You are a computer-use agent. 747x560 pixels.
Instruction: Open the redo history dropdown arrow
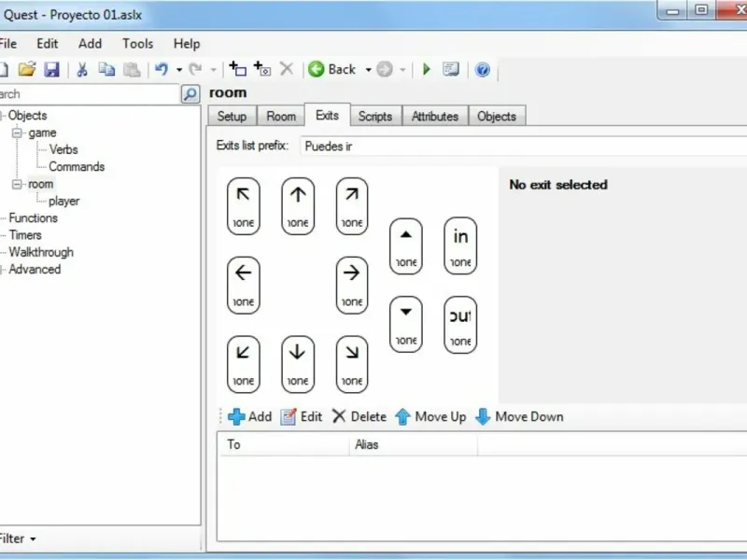coord(213,70)
